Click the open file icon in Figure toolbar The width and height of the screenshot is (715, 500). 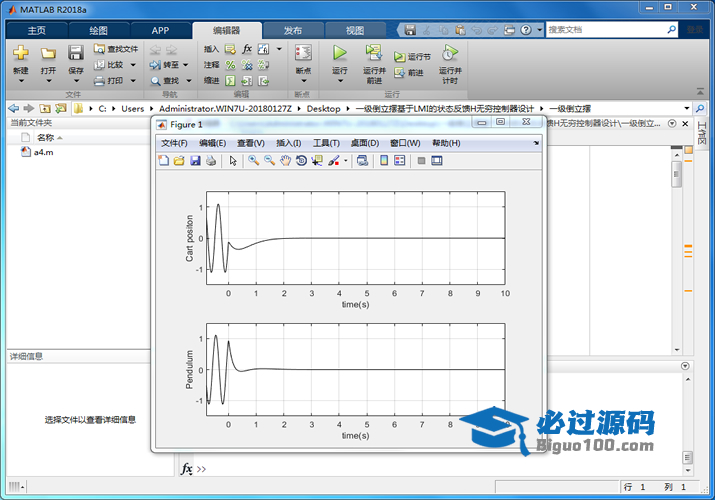pyautogui.click(x=179, y=160)
